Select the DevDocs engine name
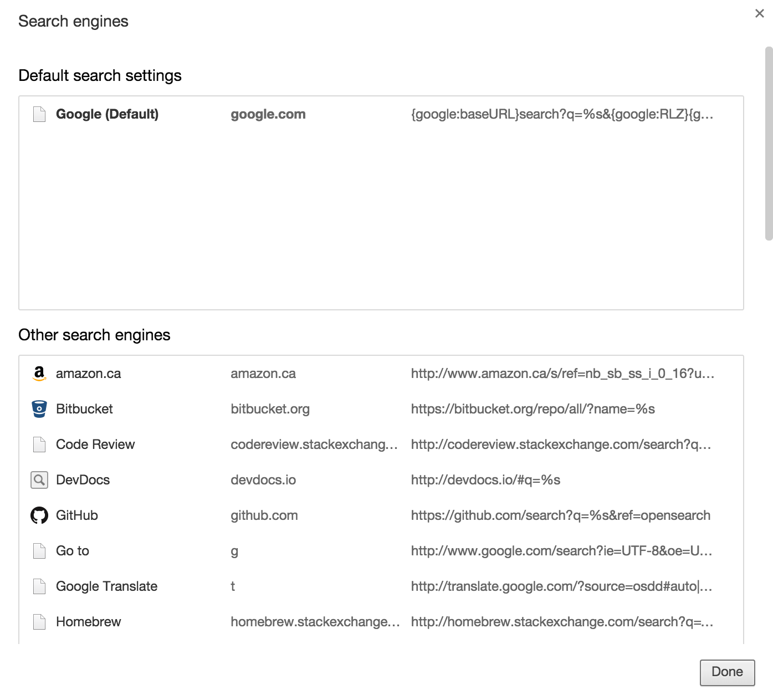Screen dimensions: 773x700 click(x=83, y=480)
